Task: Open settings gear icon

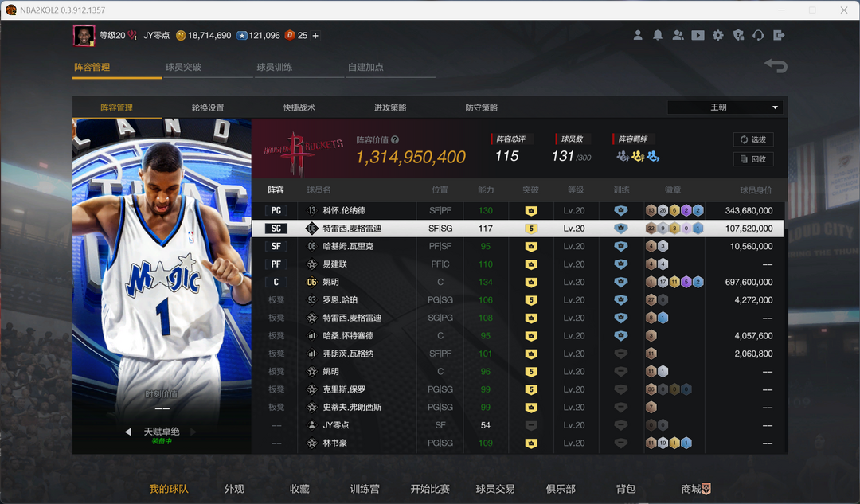Action: click(x=718, y=35)
